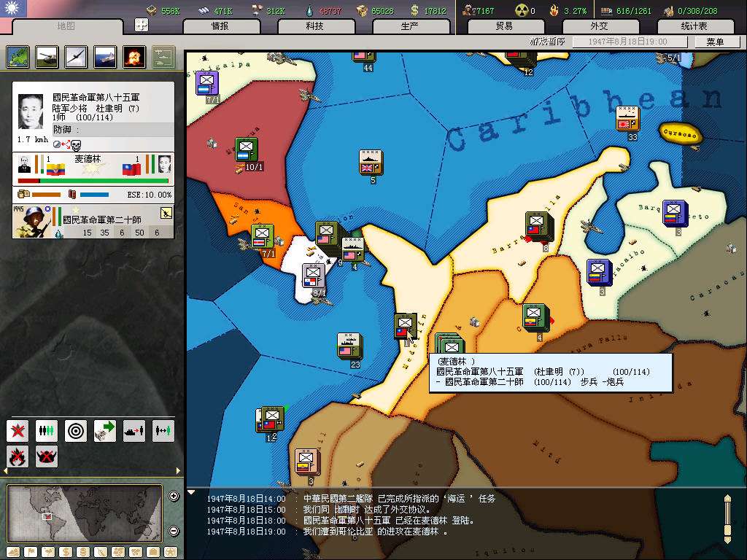Click the date 1947年8月18日19:00 pause field
The image size is (747, 560).
click(629, 42)
